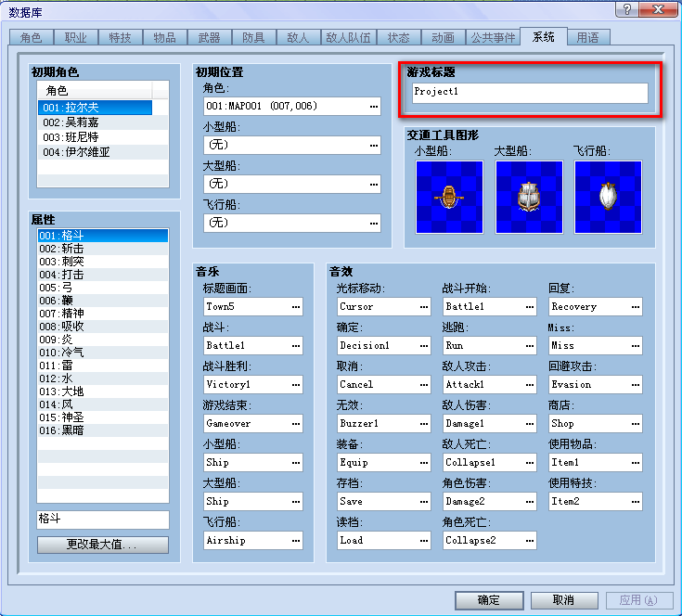682x616 pixels.
Task: Select attribute 005:弓
Action: pos(103,288)
